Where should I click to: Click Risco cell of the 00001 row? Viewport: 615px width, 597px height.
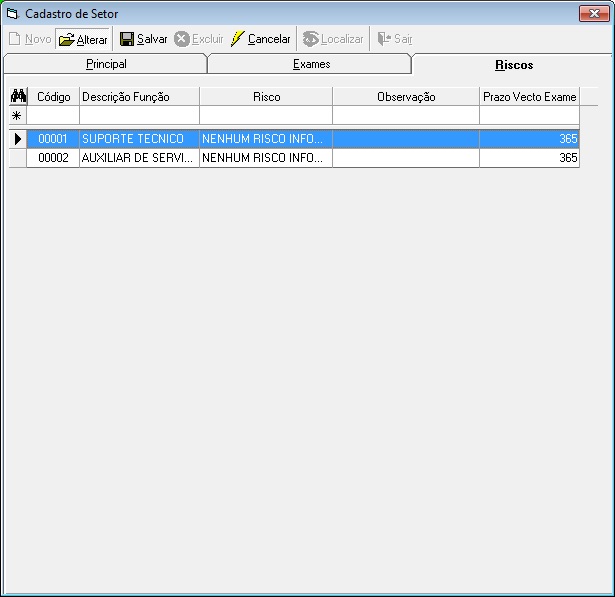pos(266,139)
